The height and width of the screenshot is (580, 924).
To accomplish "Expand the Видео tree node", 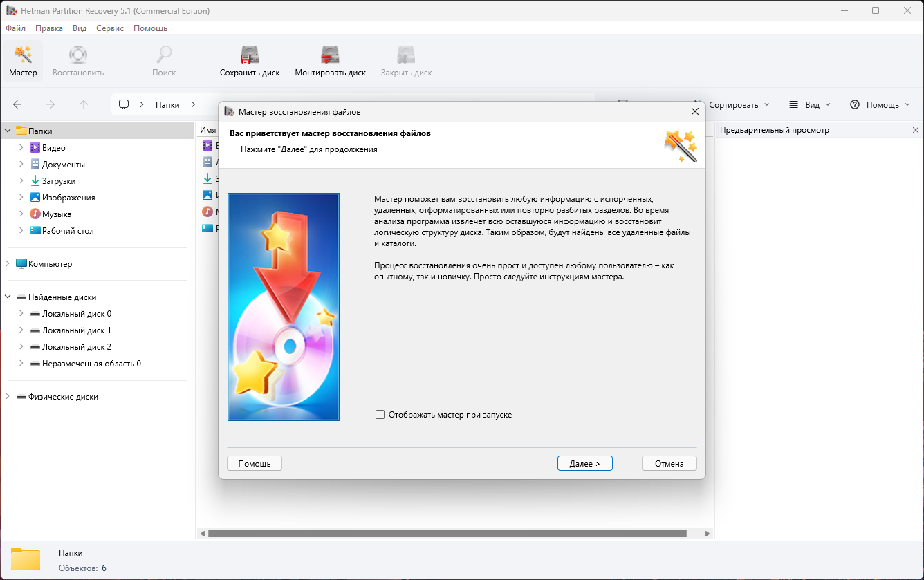I will [x=21, y=147].
